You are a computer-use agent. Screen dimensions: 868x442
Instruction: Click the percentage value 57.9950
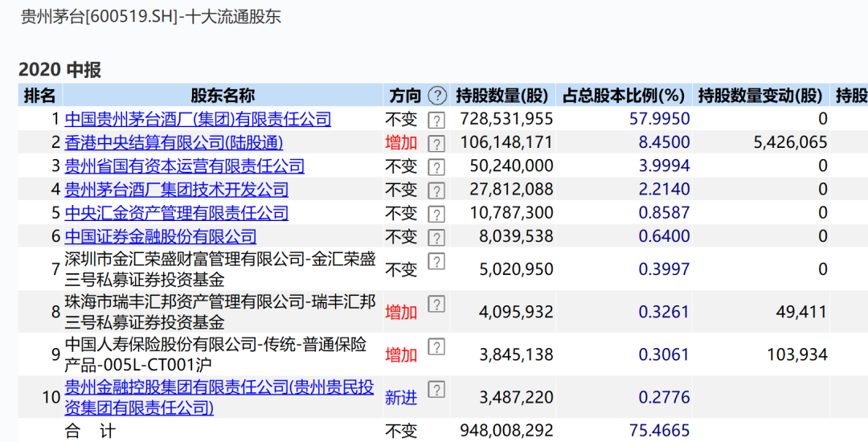click(660, 119)
